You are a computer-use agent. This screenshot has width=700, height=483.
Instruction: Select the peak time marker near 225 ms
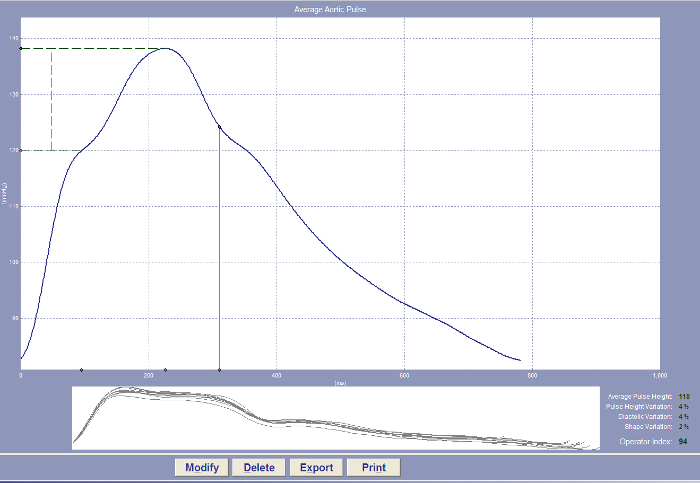point(166,370)
